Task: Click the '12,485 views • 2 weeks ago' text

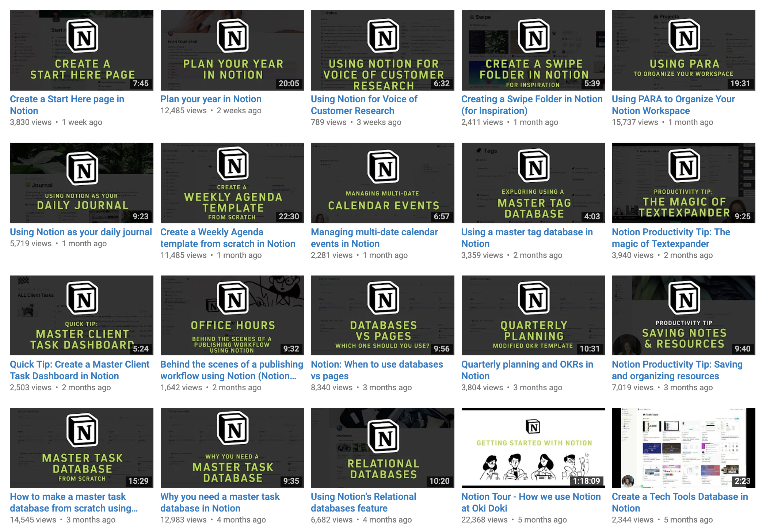Action: click(211, 111)
